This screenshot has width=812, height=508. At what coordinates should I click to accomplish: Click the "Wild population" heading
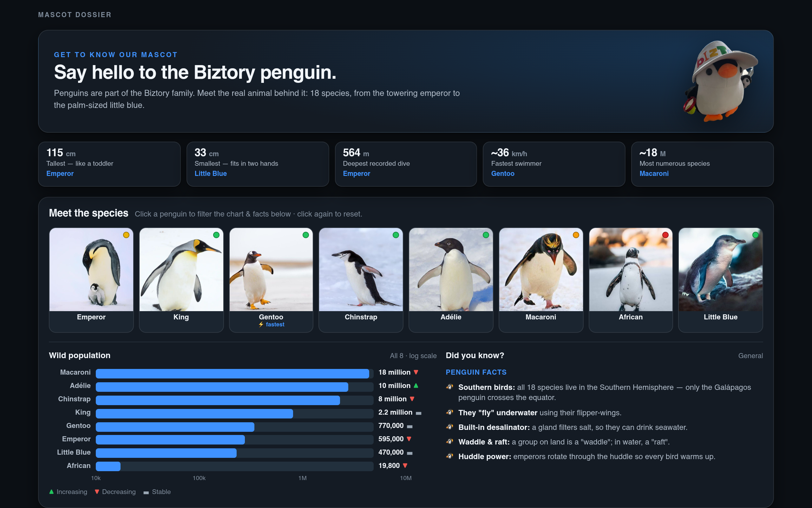(80, 356)
